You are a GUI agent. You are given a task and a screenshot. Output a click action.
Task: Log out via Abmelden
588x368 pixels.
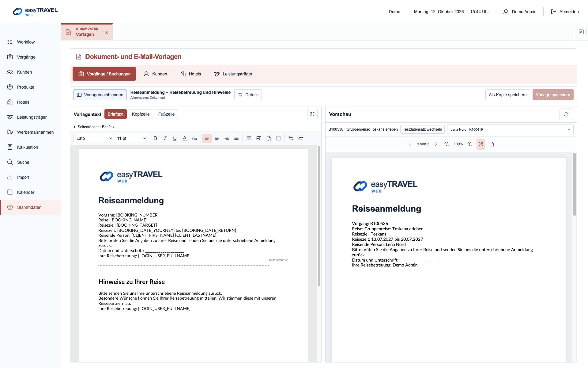(565, 12)
